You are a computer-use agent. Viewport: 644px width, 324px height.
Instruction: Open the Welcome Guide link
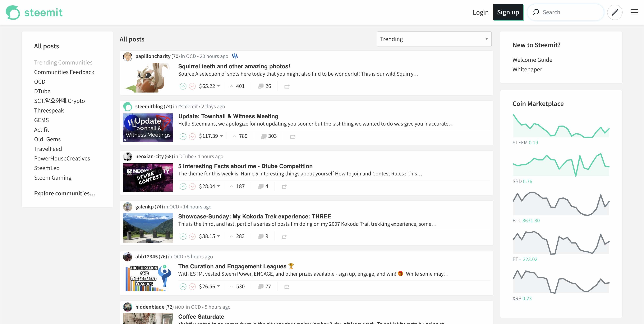(532, 60)
